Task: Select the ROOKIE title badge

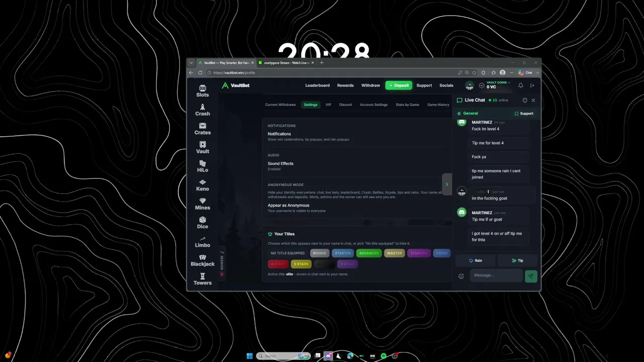Action: click(x=319, y=253)
